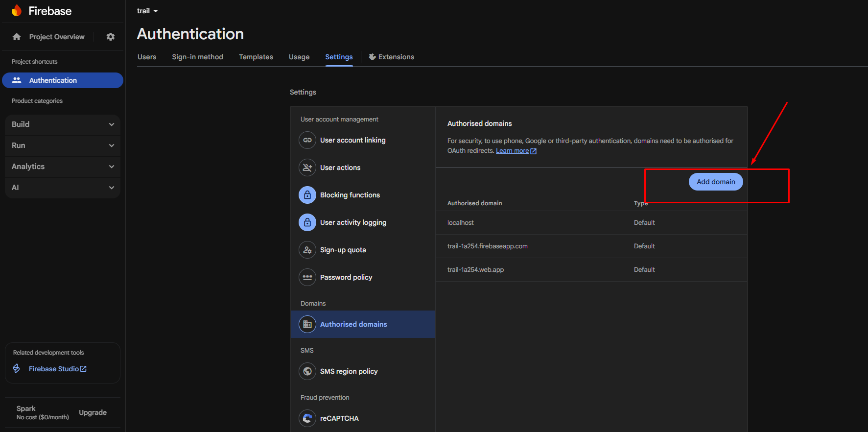Open Blocking functions settings
This screenshot has width=868, height=432.
pos(363,195)
